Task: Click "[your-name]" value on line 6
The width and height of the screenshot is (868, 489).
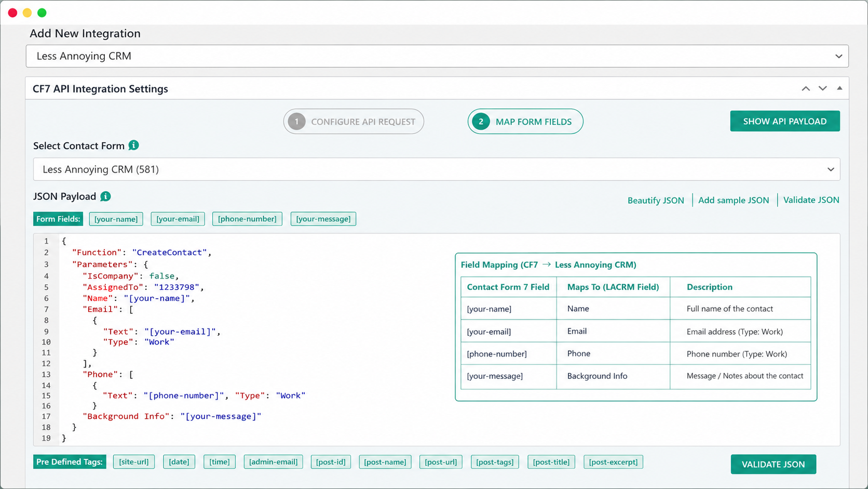Action: [157, 298]
